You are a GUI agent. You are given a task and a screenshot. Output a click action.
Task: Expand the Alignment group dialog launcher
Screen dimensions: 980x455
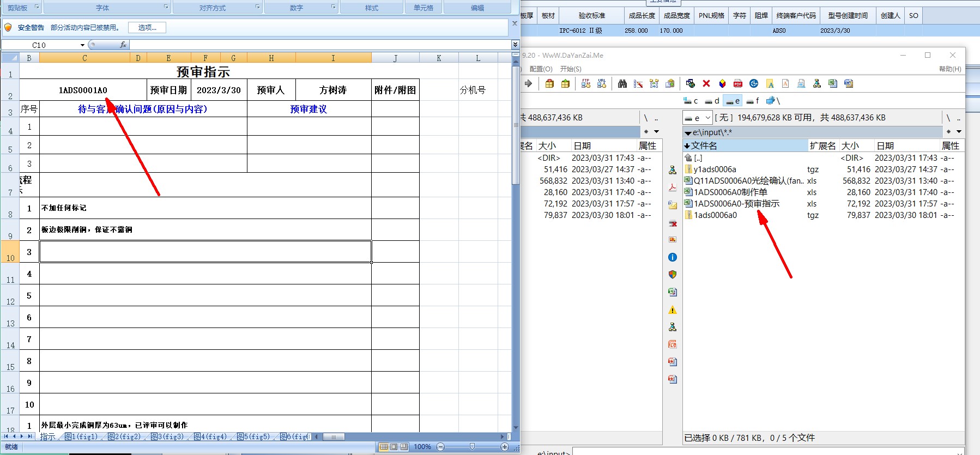[x=257, y=7]
